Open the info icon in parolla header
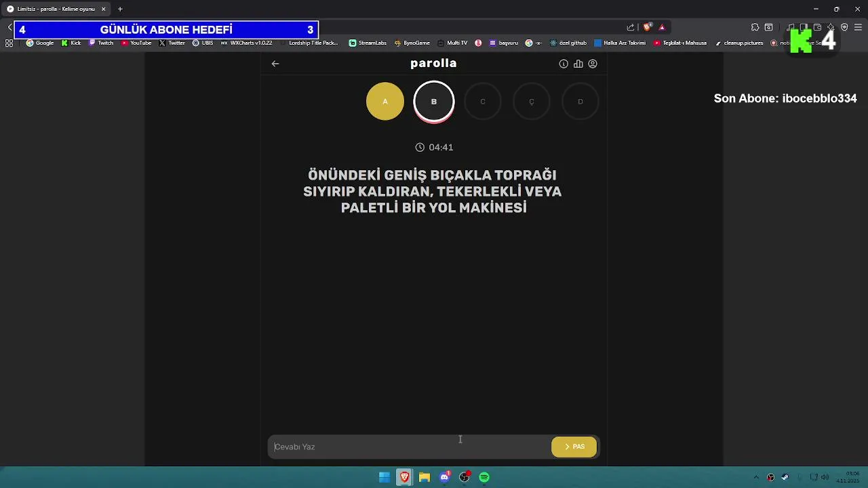The image size is (868, 488). [564, 64]
